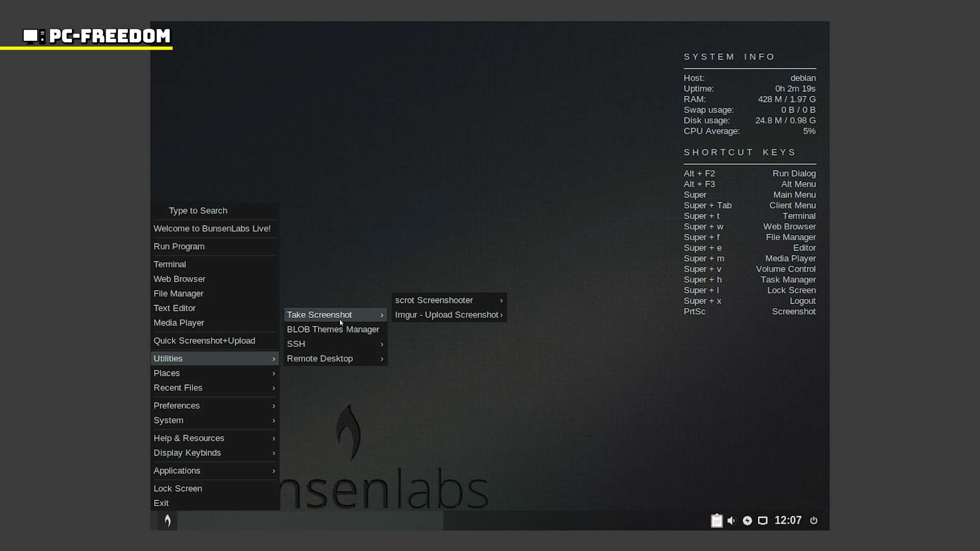
Task: Click the BunsenLabs flame menu icon
Action: point(167,520)
